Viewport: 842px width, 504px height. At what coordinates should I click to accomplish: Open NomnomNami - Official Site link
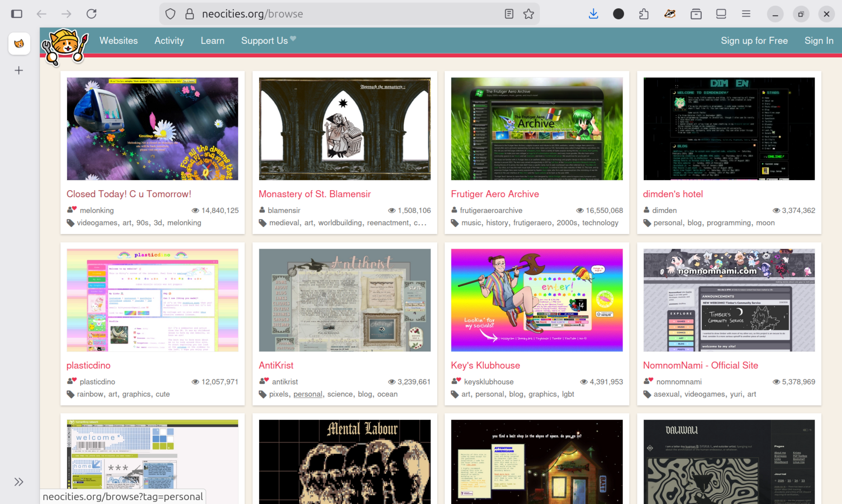click(700, 365)
